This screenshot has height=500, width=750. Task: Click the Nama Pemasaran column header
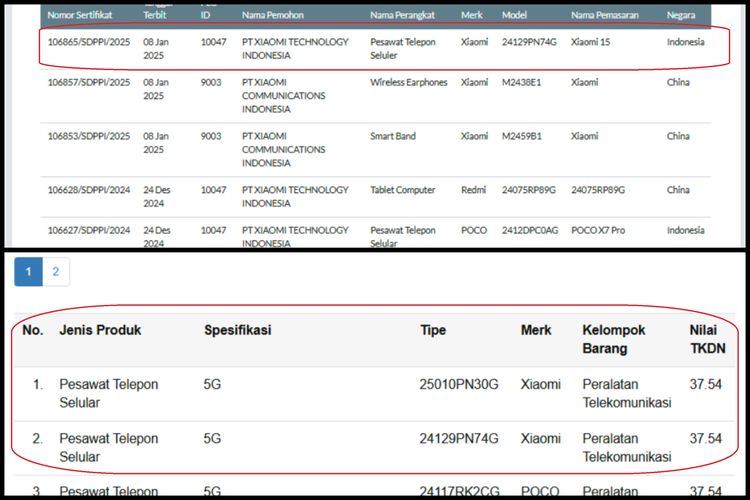[x=605, y=15]
